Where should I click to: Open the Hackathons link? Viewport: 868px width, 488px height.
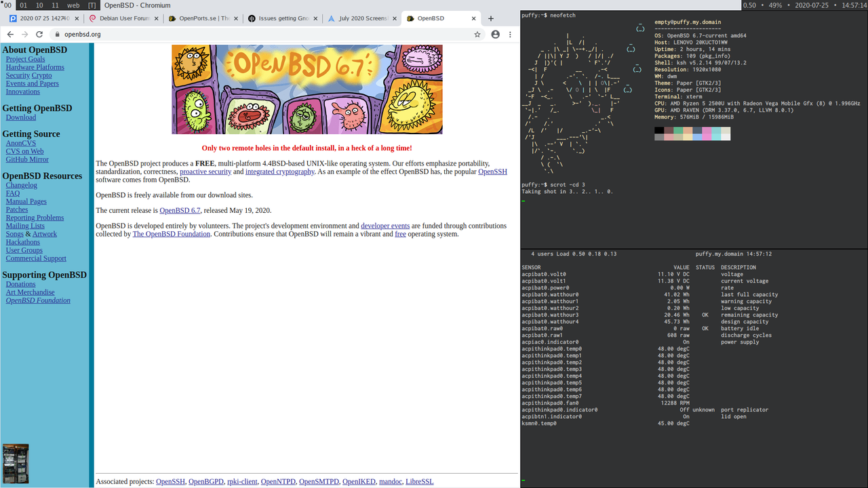pyautogui.click(x=23, y=242)
